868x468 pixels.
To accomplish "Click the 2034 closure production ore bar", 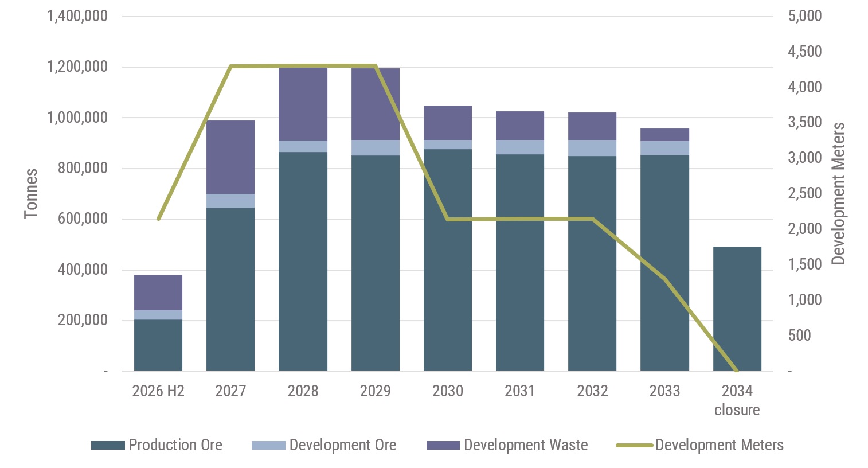I will click(x=737, y=309).
